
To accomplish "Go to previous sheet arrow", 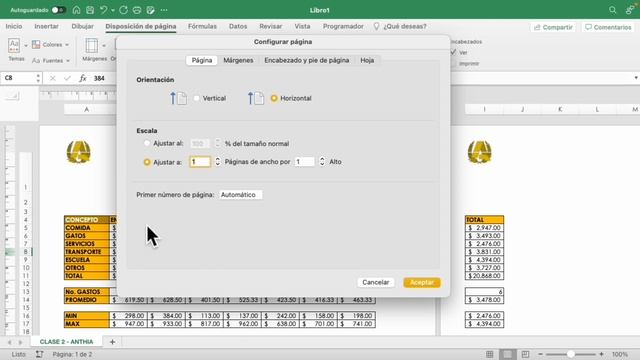I will 9,342.
